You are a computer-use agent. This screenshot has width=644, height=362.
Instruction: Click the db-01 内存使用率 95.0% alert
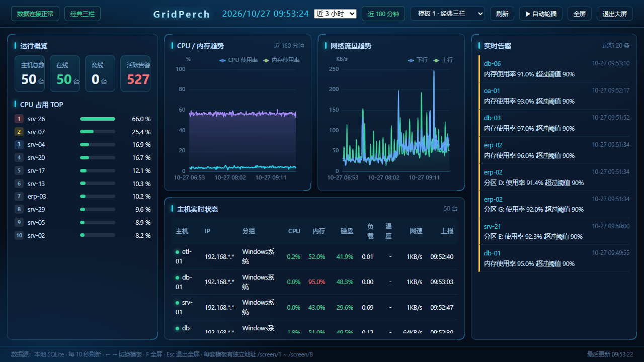(x=554, y=258)
